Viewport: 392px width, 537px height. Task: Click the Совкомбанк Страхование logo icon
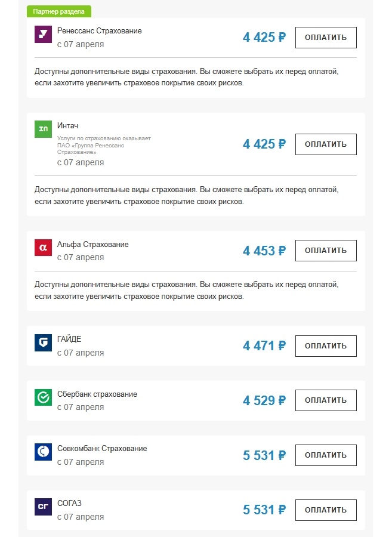pos(44,452)
